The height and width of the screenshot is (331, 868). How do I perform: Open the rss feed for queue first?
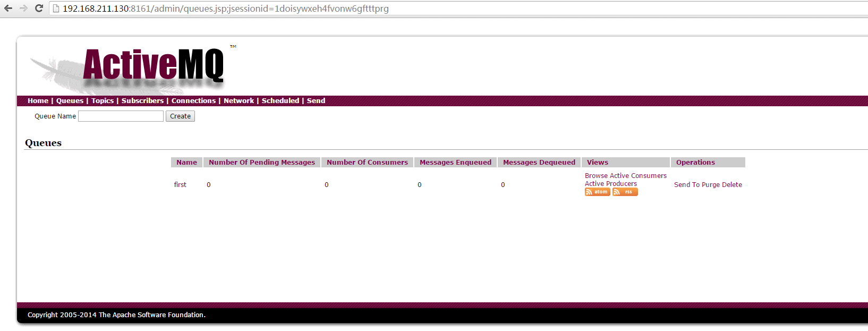[x=625, y=192]
